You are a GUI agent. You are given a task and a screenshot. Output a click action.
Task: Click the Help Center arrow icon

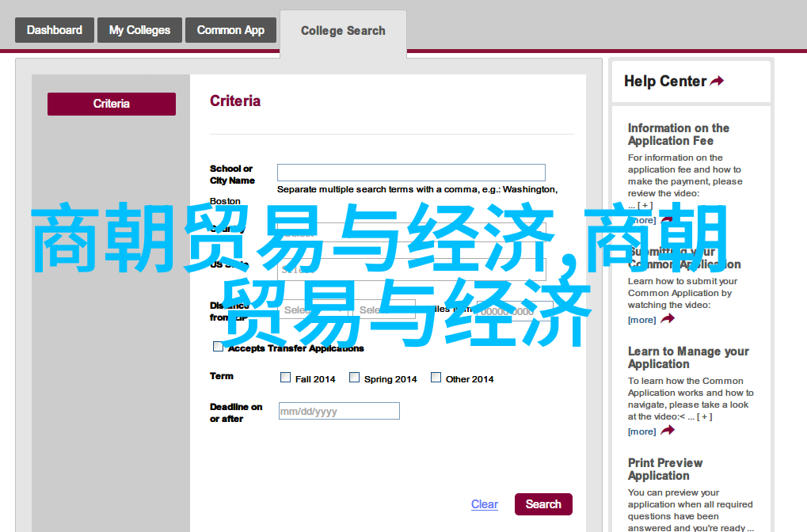pyautogui.click(x=717, y=81)
